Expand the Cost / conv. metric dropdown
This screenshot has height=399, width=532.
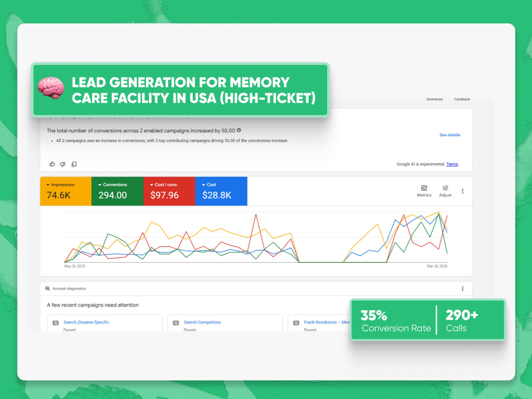click(152, 185)
